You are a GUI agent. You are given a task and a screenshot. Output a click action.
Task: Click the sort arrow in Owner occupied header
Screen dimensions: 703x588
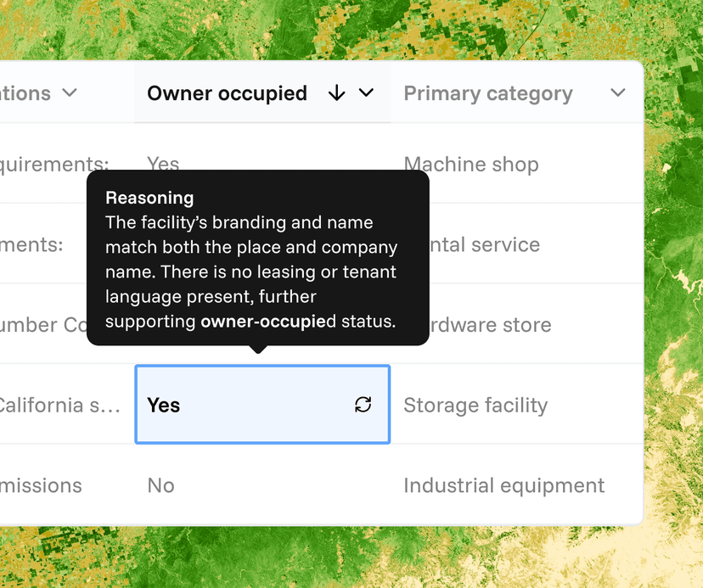coord(336,93)
